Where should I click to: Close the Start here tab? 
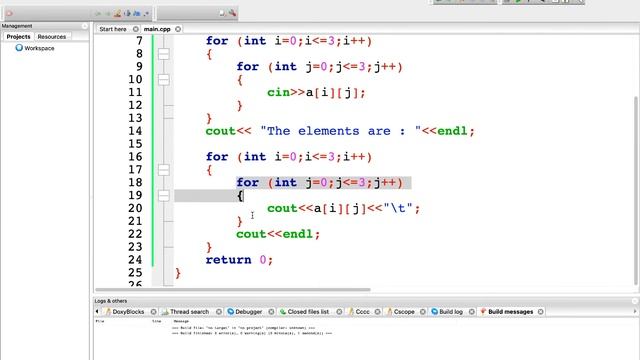pos(136,29)
